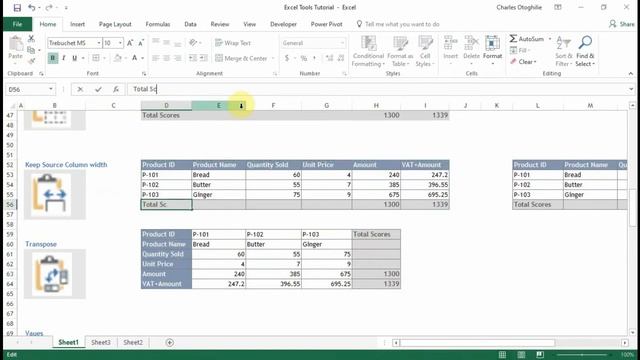This screenshot has width=640, height=360.
Task: Apply Percent Style formatting
Action: (304, 58)
